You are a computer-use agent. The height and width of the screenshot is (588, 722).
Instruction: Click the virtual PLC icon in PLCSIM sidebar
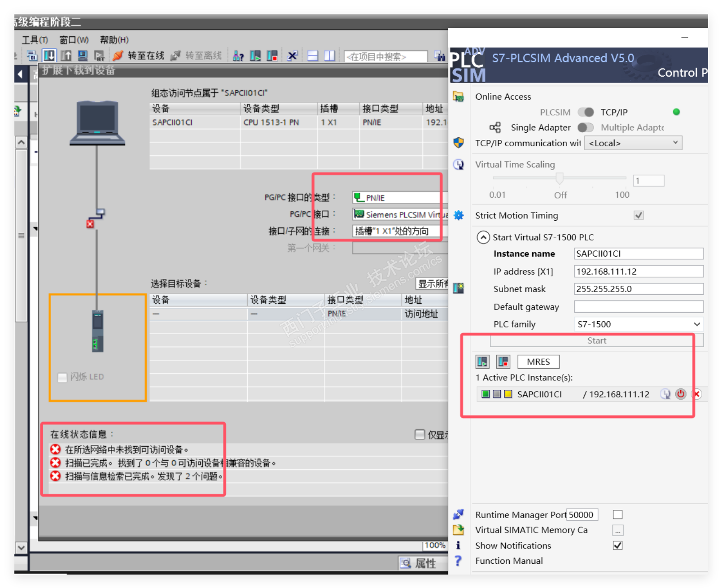(458, 288)
